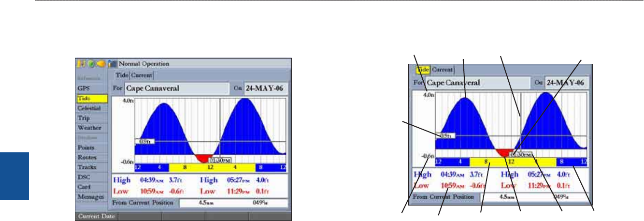Select the highlighted Tide tab in right screen
The image size is (644, 221).
423,69
